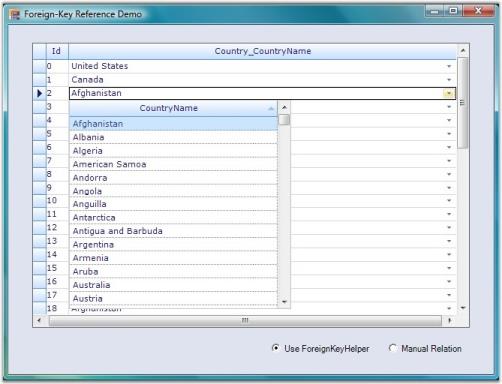Click the dropdown list scrollbar thumb
The width and height of the screenshot is (502, 384).
point(284,120)
